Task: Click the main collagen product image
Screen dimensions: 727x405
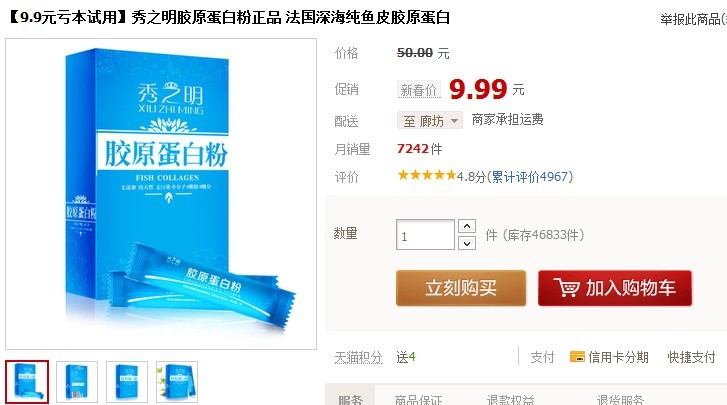Action: pyautogui.click(x=161, y=194)
